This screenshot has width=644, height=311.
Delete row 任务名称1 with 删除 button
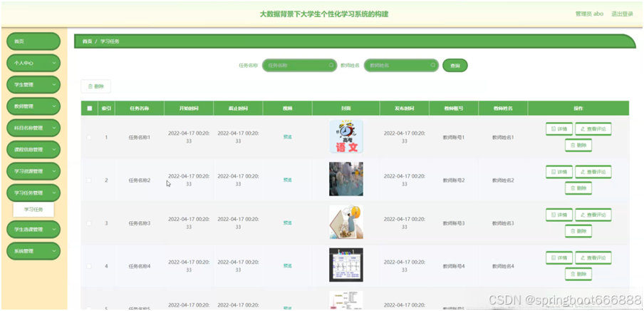[x=578, y=146]
